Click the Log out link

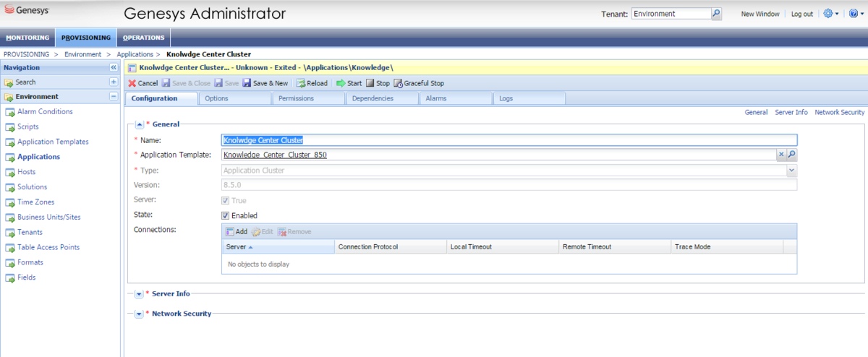pos(801,14)
